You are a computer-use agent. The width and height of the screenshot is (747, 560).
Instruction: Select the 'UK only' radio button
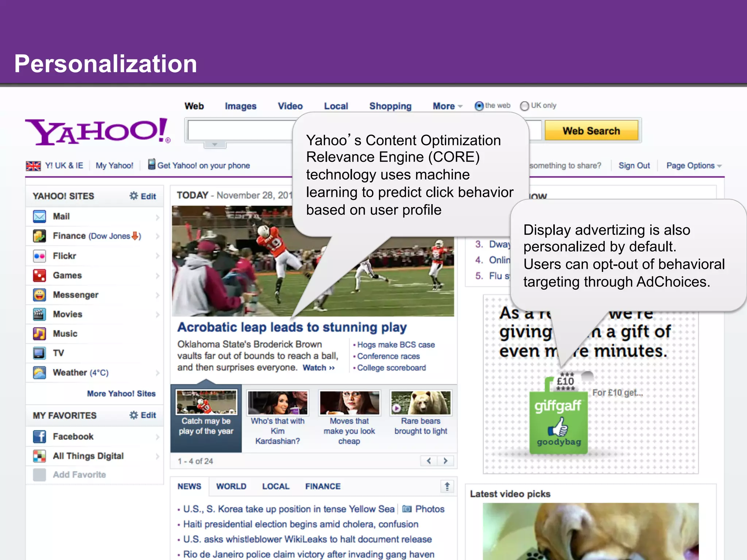tap(525, 106)
